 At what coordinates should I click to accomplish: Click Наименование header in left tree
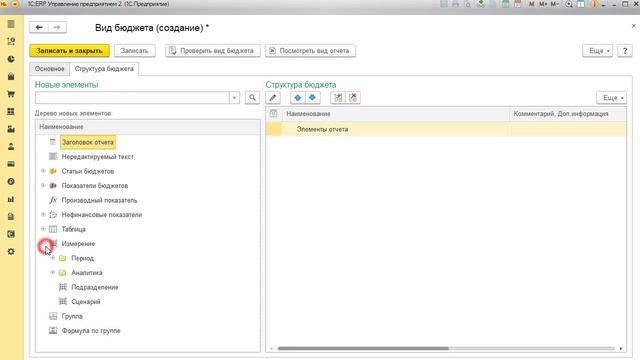pyautogui.click(x=147, y=127)
